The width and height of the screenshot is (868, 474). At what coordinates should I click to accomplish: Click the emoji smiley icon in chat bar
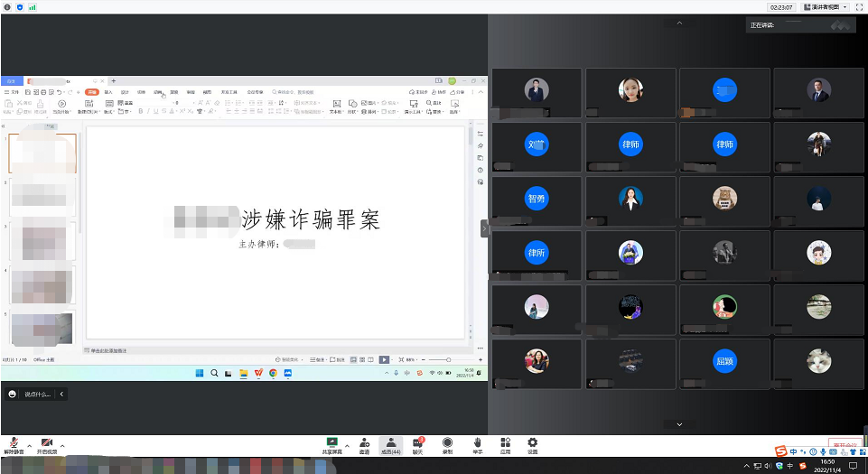tap(13, 395)
